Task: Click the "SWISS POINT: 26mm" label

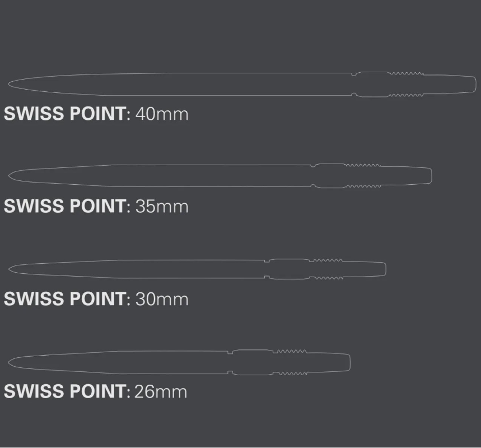Action: 95,391
